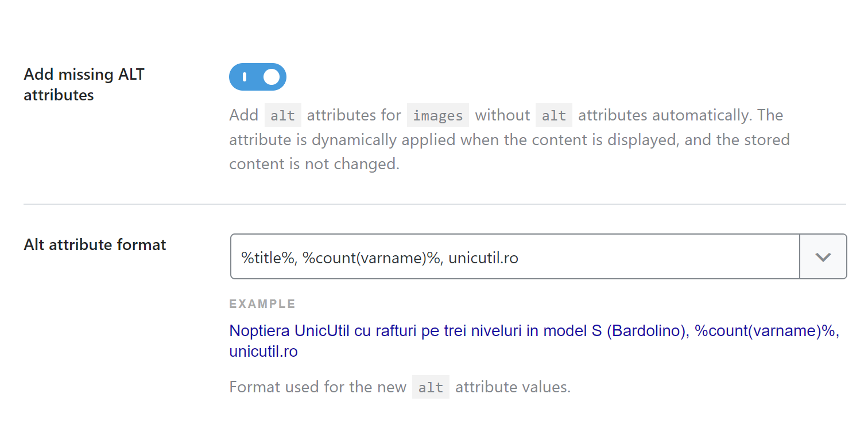The width and height of the screenshot is (868, 421).
Task: Click the 'images' code tag
Action: pos(438,115)
